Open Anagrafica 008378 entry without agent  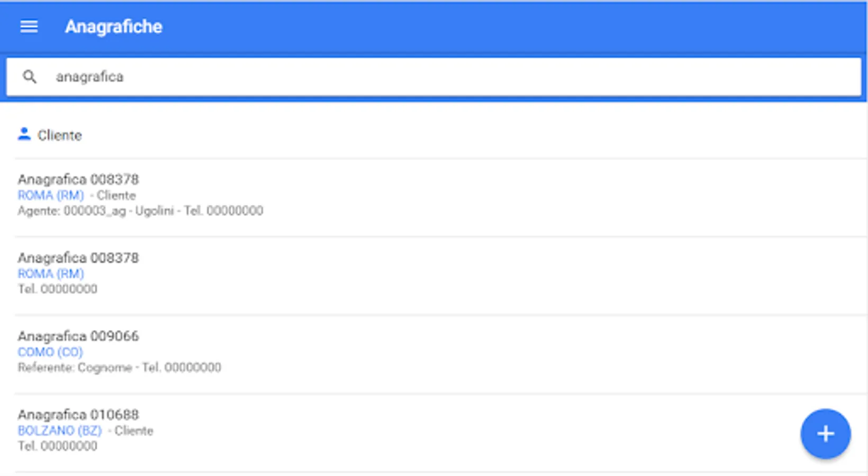click(x=78, y=258)
